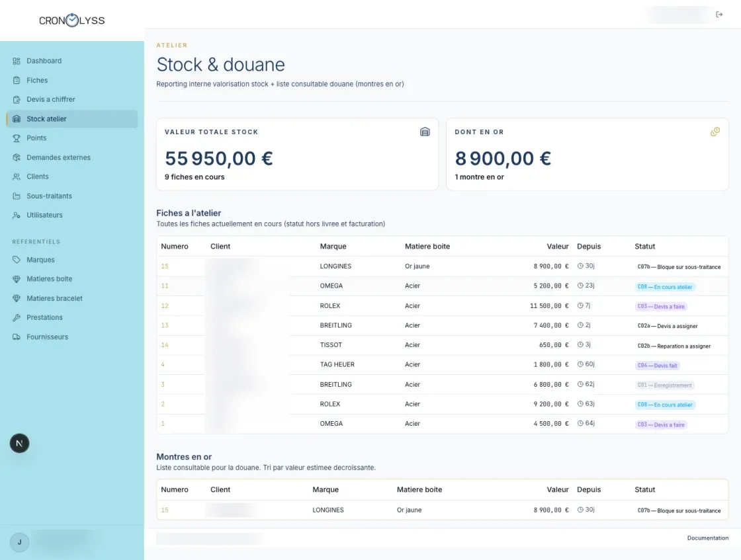Click the J user avatar

point(19,542)
